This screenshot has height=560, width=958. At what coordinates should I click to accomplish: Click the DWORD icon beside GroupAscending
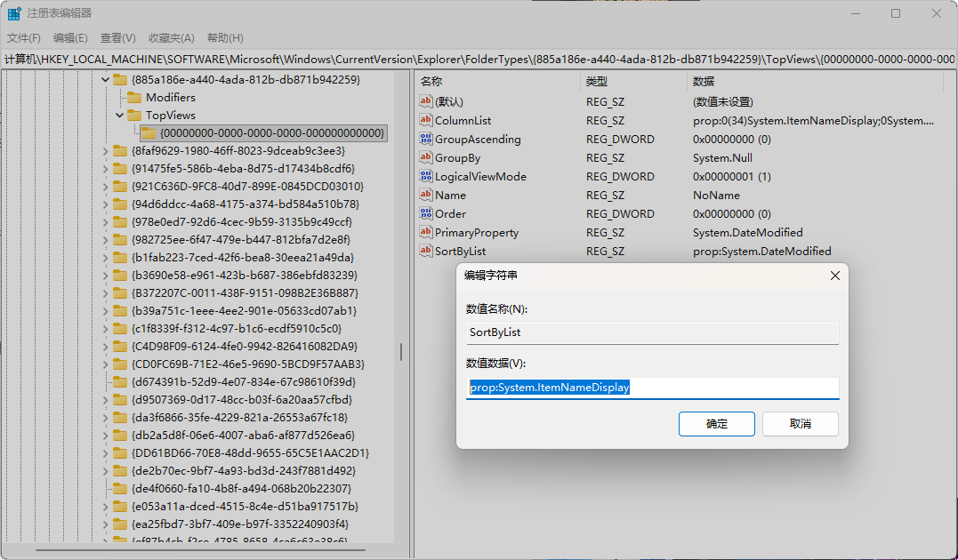pyautogui.click(x=426, y=139)
